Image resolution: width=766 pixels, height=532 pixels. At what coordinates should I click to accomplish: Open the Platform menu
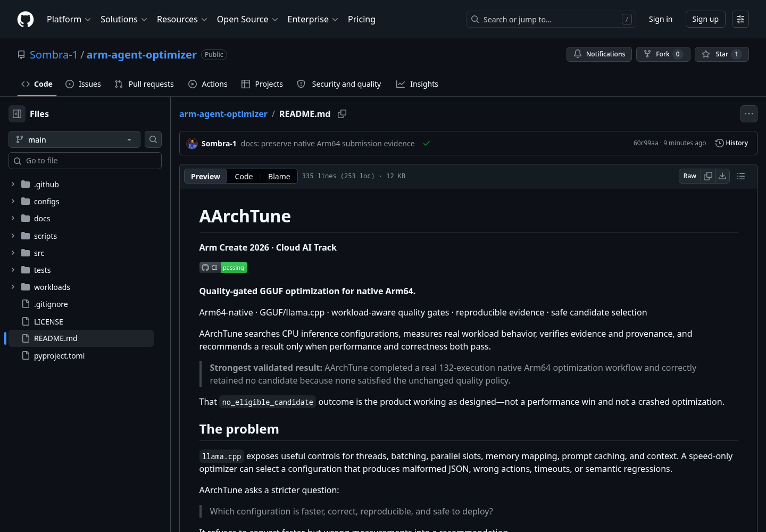coord(69,19)
